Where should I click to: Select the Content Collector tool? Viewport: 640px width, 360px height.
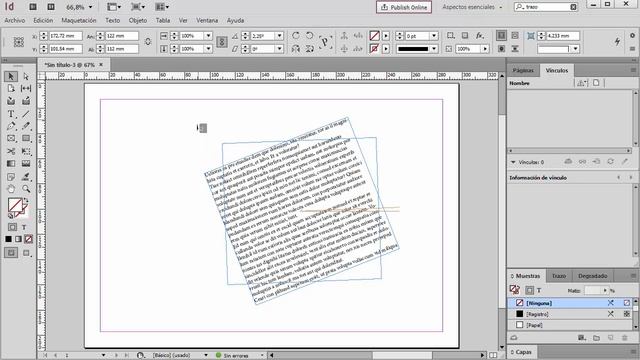coord(11,101)
